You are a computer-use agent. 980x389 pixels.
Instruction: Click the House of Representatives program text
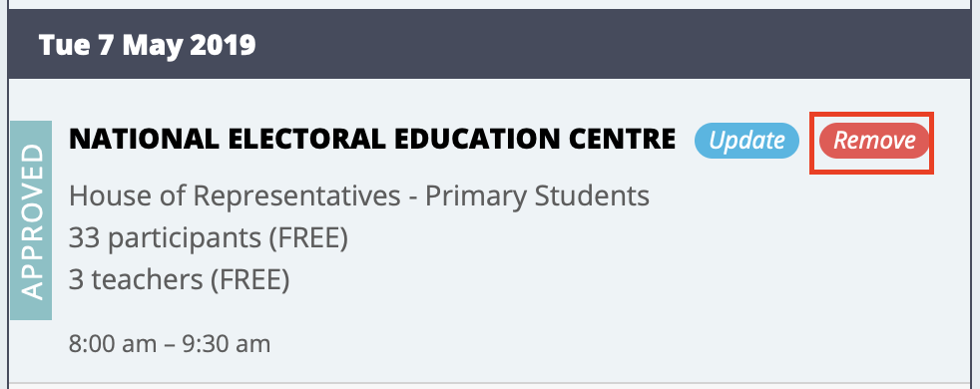click(235, 196)
